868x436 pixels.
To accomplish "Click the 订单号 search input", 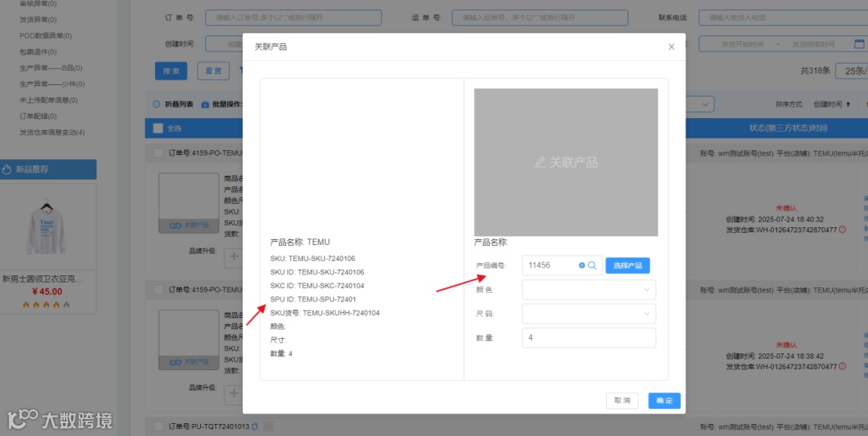I will click(x=293, y=18).
